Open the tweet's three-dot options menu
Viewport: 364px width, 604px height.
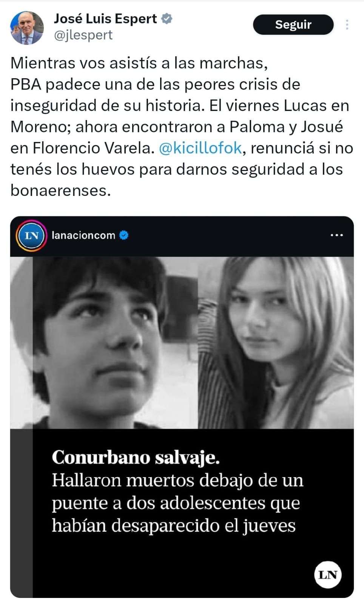pyautogui.click(x=347, y=25)
